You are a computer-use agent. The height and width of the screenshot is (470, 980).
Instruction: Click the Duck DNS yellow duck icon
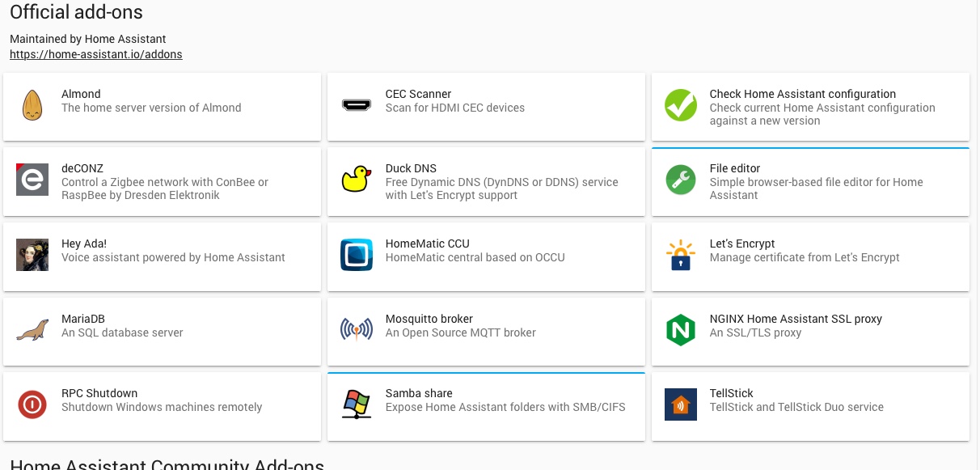click(x=357, y=180)
